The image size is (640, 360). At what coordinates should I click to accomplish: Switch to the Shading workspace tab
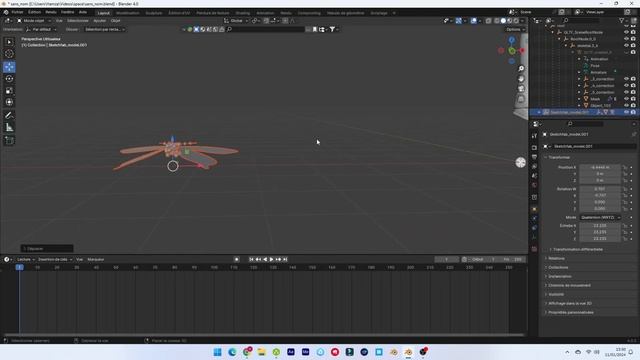click(242, 13)
